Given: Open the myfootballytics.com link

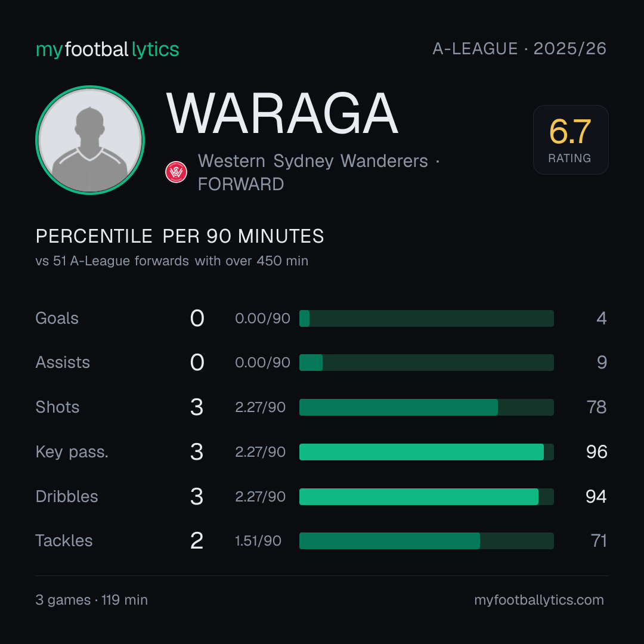Looking at the screenshot, I should 539,600.
